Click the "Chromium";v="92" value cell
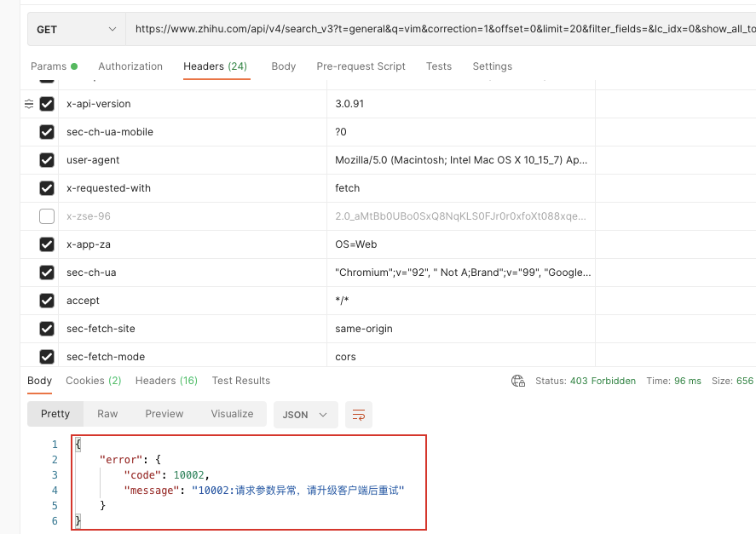The width and height of the screenshot is (756, 534). 461,273
